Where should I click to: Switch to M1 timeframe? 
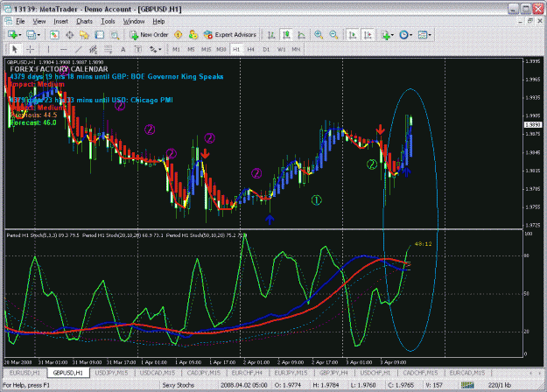(176, 50)
